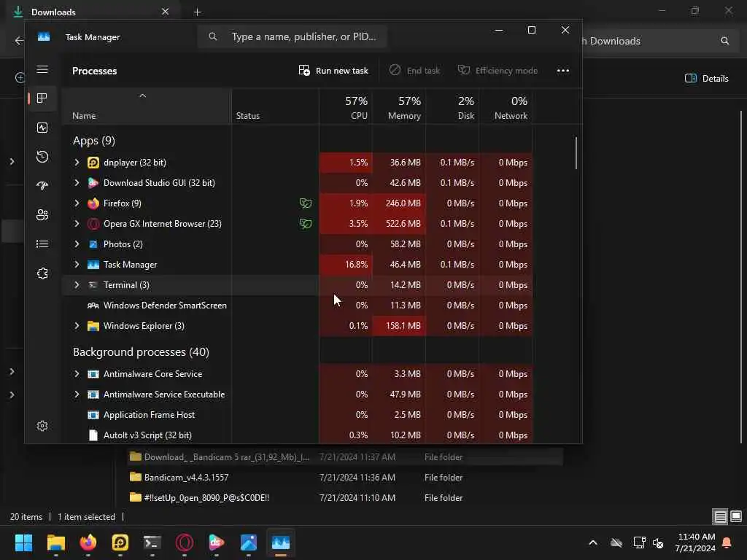Click Task Manager search field
747x560 pixels.
coord(292,36)
